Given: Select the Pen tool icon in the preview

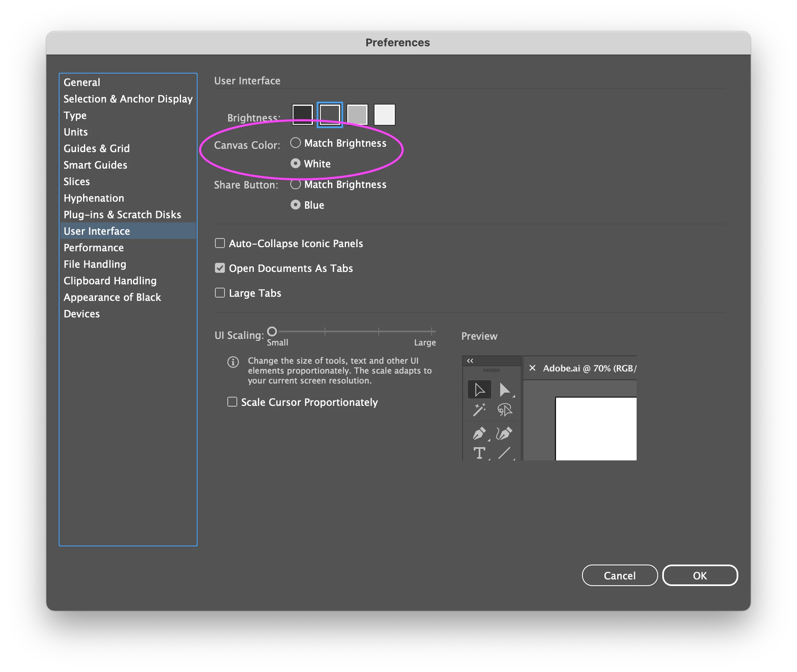Looking at the screenshot, I should coord(479,434).
